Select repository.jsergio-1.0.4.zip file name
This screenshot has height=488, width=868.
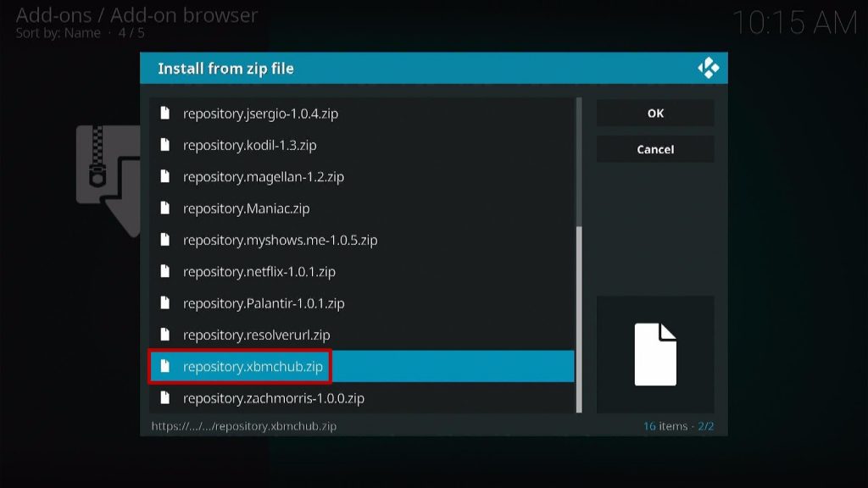click(x=260, y=114)
